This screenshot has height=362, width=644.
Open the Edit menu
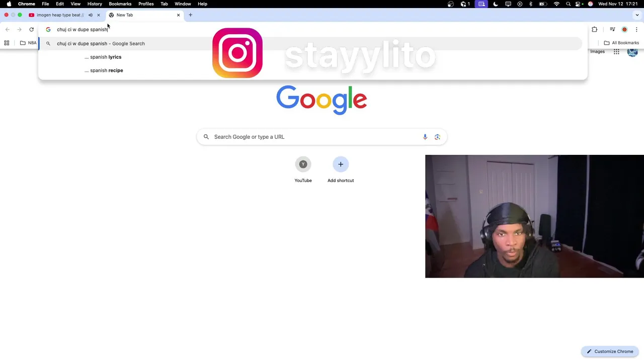(60, 4)
